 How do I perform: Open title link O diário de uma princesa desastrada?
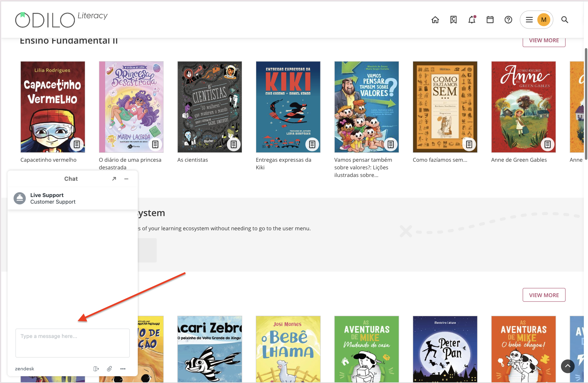(x=130, y=164)
